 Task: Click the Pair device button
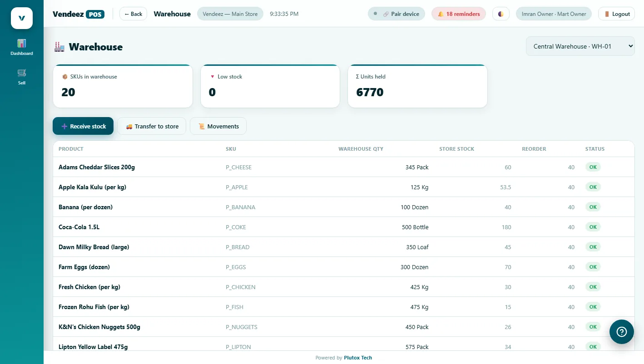click(396, 14)
